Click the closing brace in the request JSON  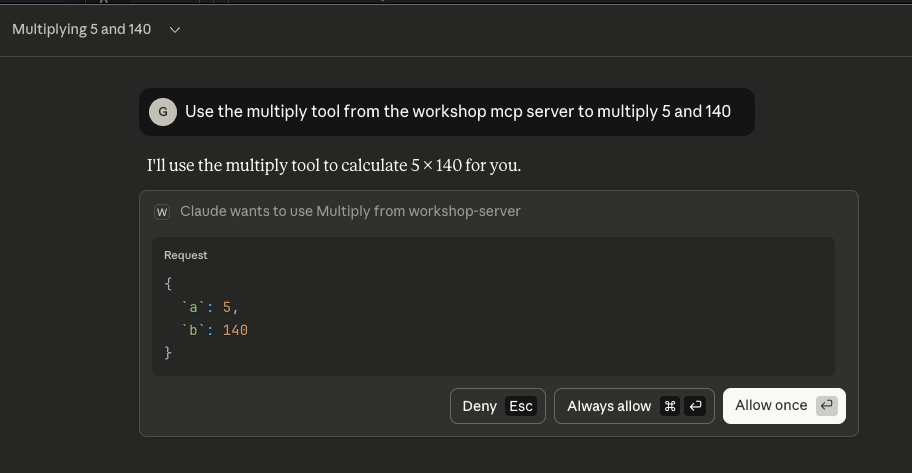168,353
